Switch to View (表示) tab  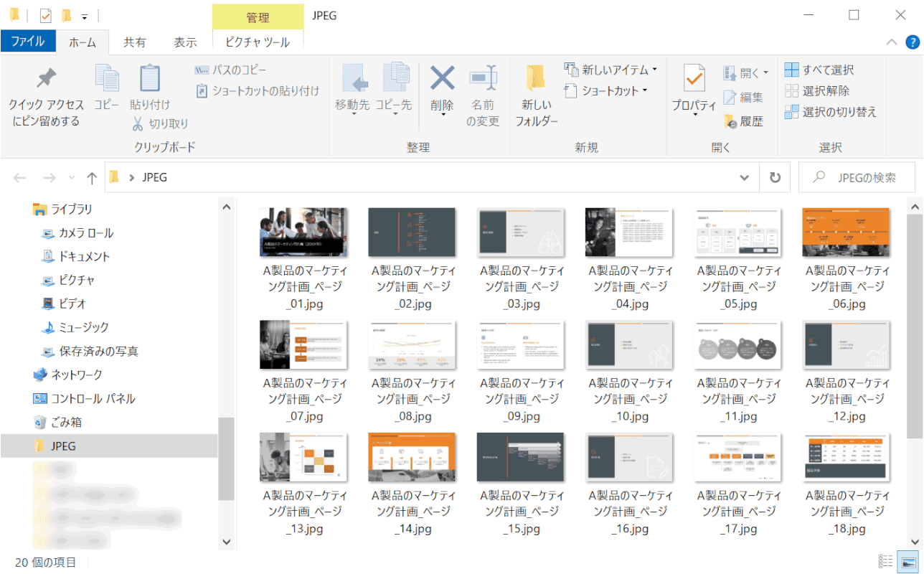[x=185, y=42]
